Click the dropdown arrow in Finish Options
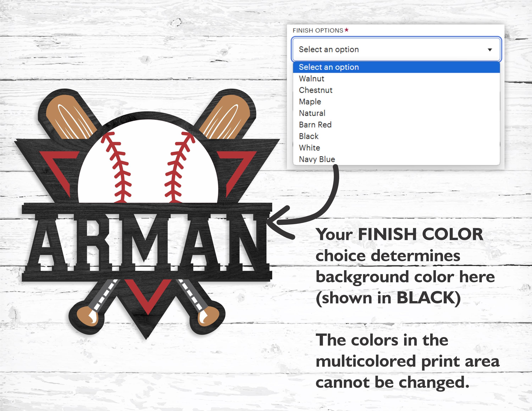Screen dimensions: 532x411 (490, 50)
